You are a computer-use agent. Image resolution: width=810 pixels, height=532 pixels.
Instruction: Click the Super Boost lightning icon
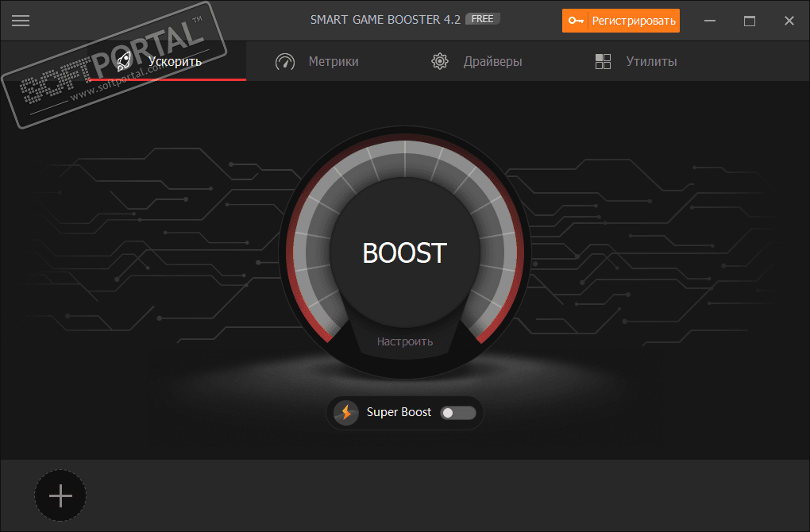tap(346, 413)
